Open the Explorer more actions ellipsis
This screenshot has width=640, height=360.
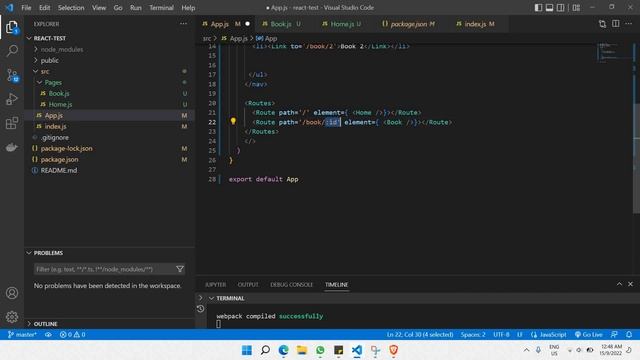click(x=183, y=24)
